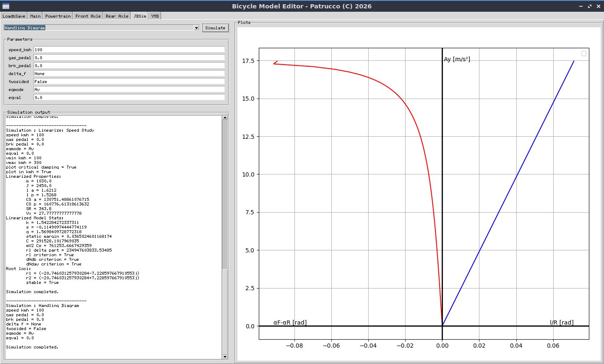Open the window menu icon in title bar
This screenshot has width=604, height=364.
point(6,6)
